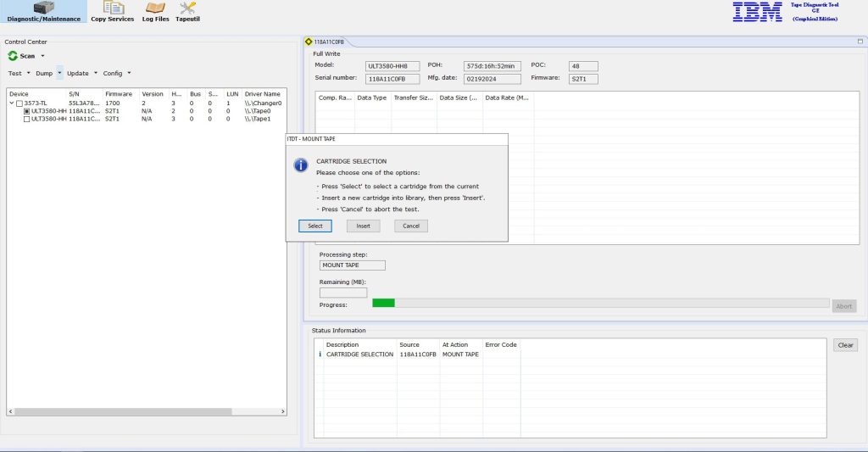Uncheck the ULT3580-HH Tape0 checkbox
Viewport: 868px width, 452px height.
(x=26, y=111)
